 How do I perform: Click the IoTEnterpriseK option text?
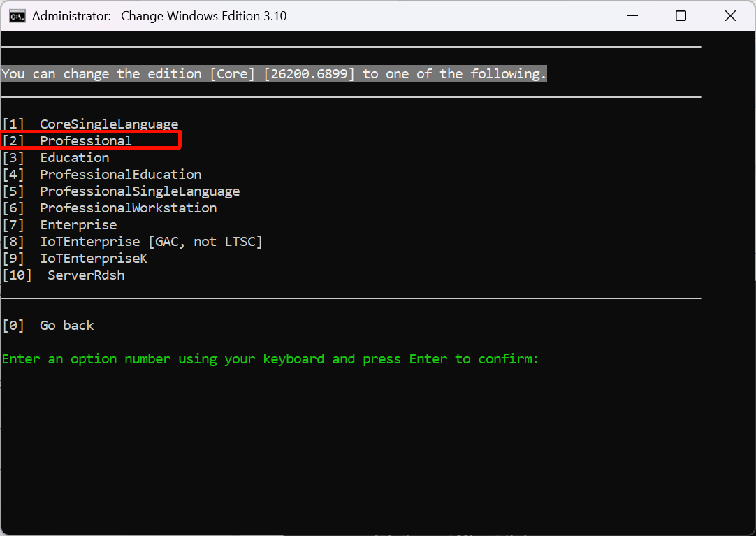click(x=94, y=259)
